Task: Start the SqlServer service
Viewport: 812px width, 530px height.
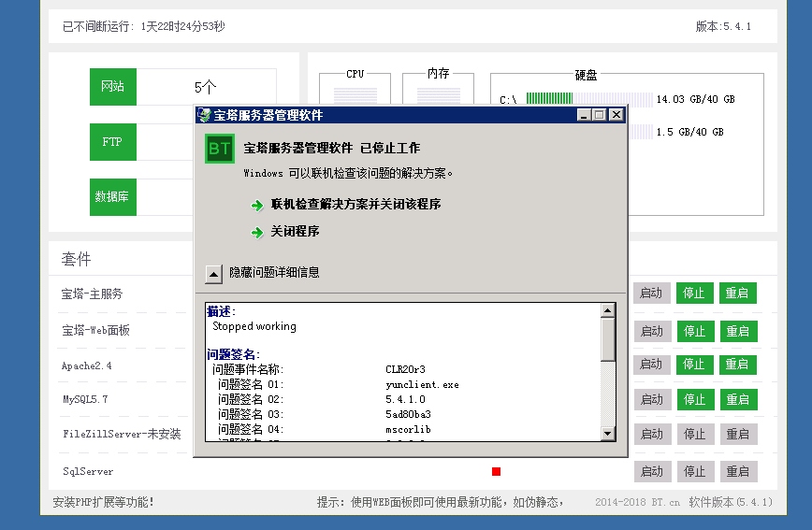Action: [653, 471]
